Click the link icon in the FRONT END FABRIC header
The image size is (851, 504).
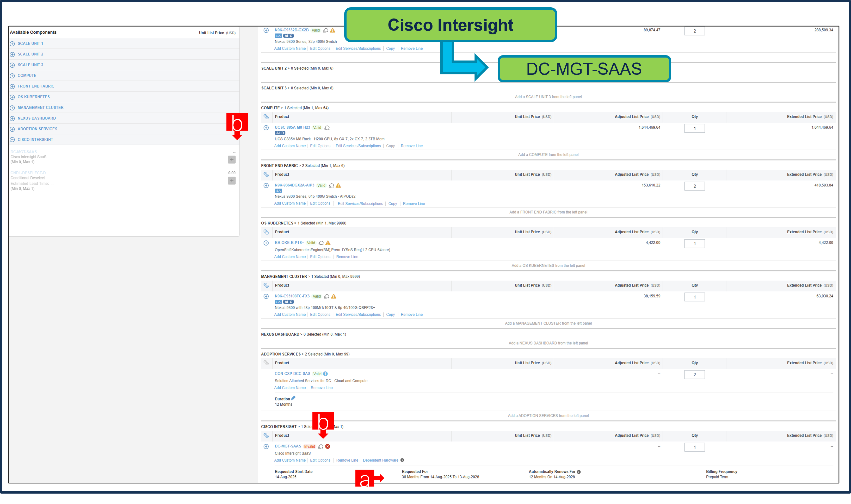click(x=266, y=174)
